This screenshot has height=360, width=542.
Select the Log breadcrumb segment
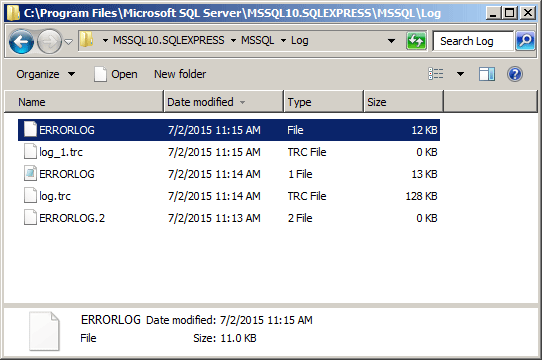[300, 40]
